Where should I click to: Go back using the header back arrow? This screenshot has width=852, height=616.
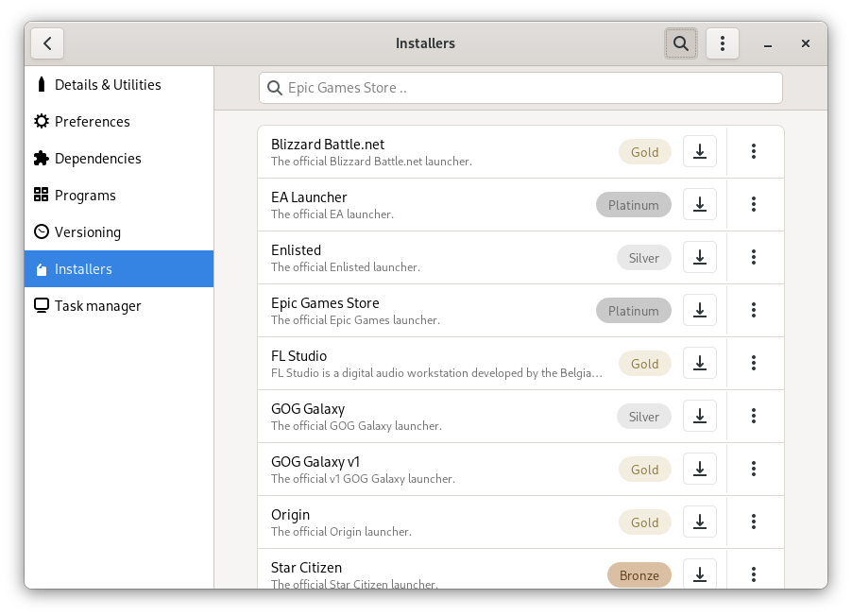[47, 43]
